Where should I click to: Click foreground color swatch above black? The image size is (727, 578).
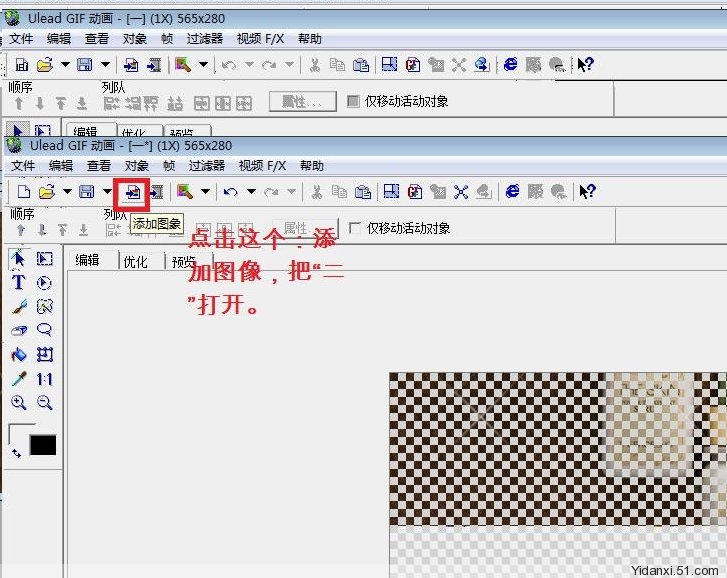click(21, 432)
